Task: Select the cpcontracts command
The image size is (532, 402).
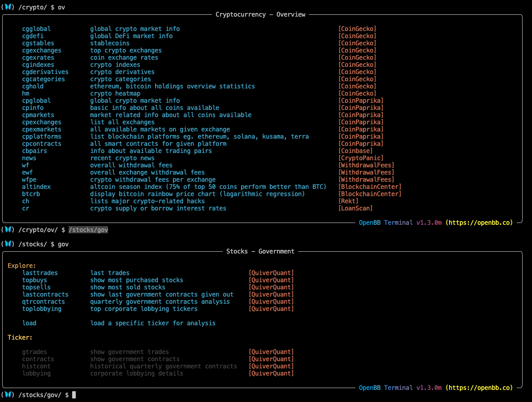Action: [42, 144]
